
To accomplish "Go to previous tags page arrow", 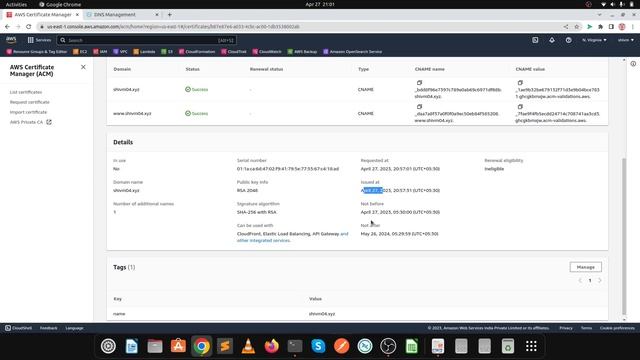I will click(x=580, y=280).
